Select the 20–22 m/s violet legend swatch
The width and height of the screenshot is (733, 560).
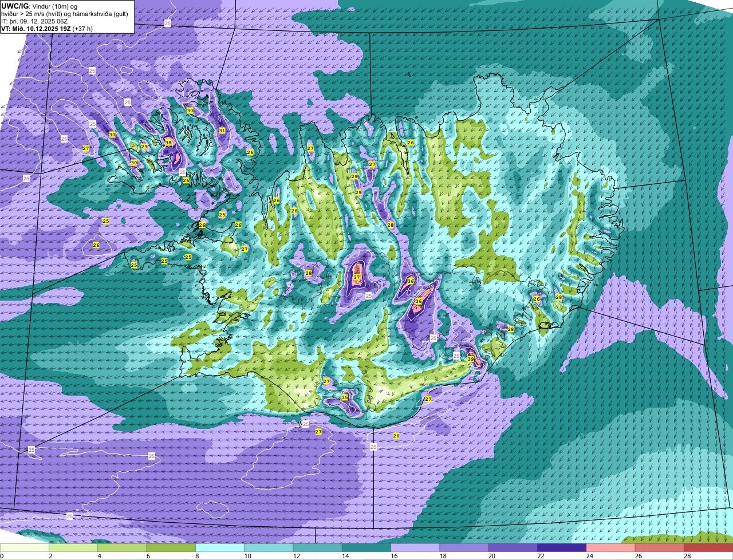coord(513,548)
